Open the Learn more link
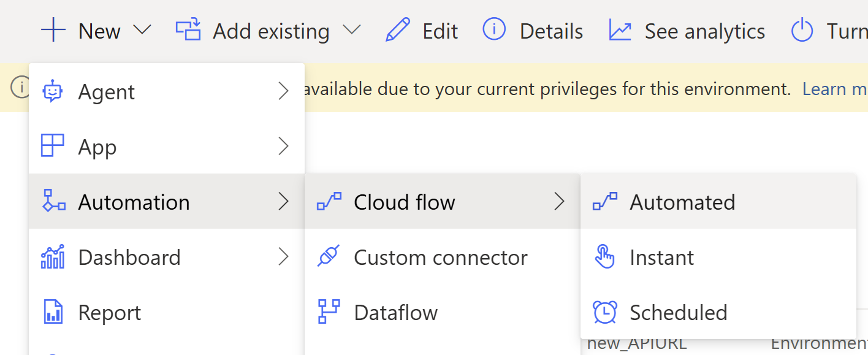Image resolution: width=868 pixels, height=355 pixels. coord(834,89)
